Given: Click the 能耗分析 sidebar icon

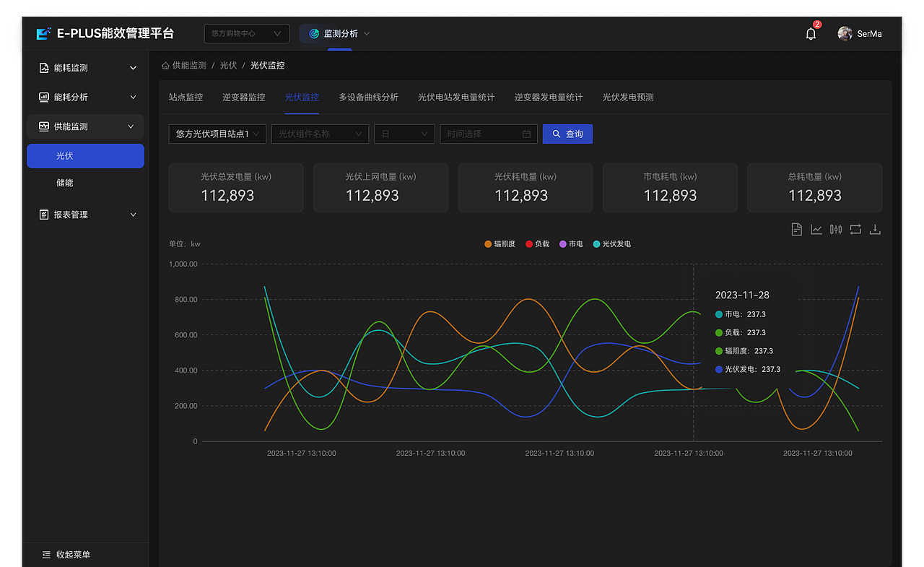Looking at the screenshot, I should tap(44, 97).
